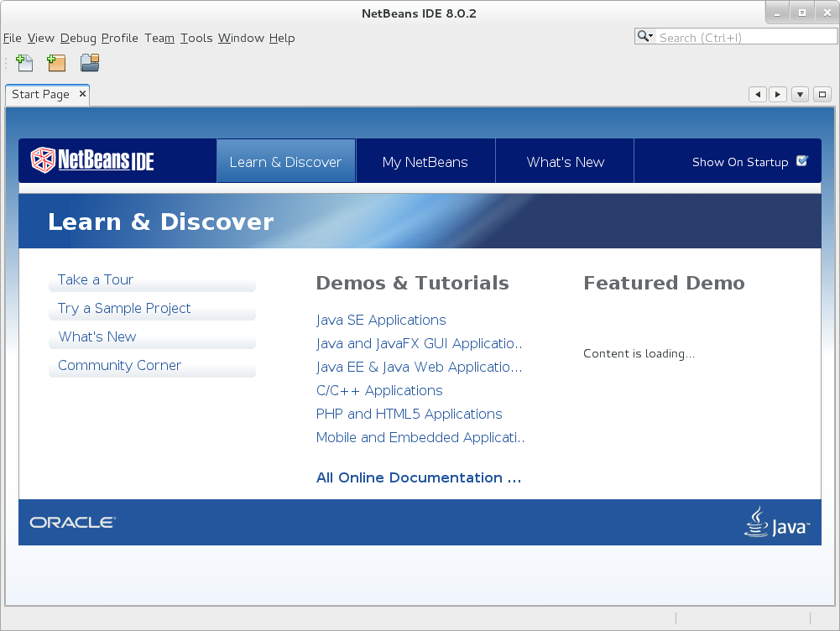
Task: Switch to What's New tab
Action: (x=565, y=162)
